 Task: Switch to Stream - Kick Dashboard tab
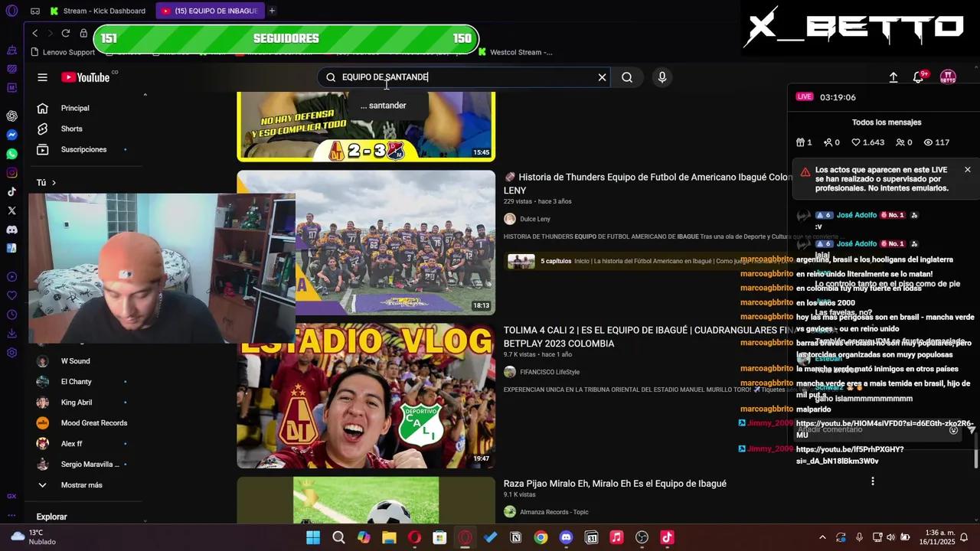[98, 11]
